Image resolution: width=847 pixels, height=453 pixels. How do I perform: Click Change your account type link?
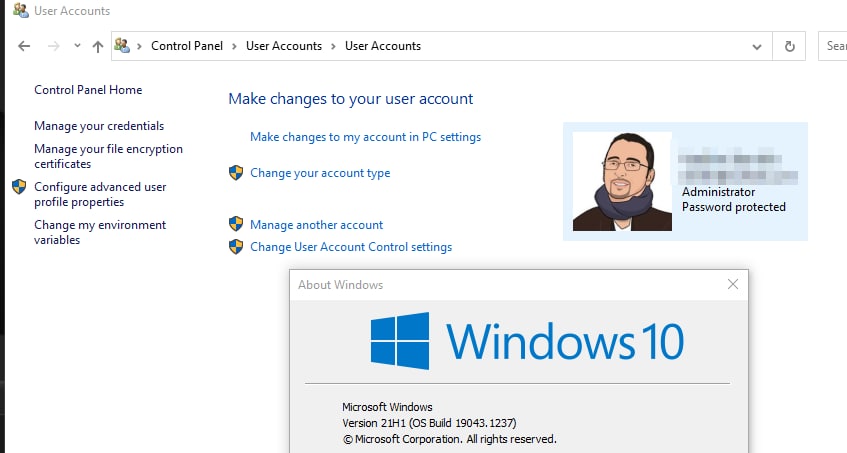320,173
